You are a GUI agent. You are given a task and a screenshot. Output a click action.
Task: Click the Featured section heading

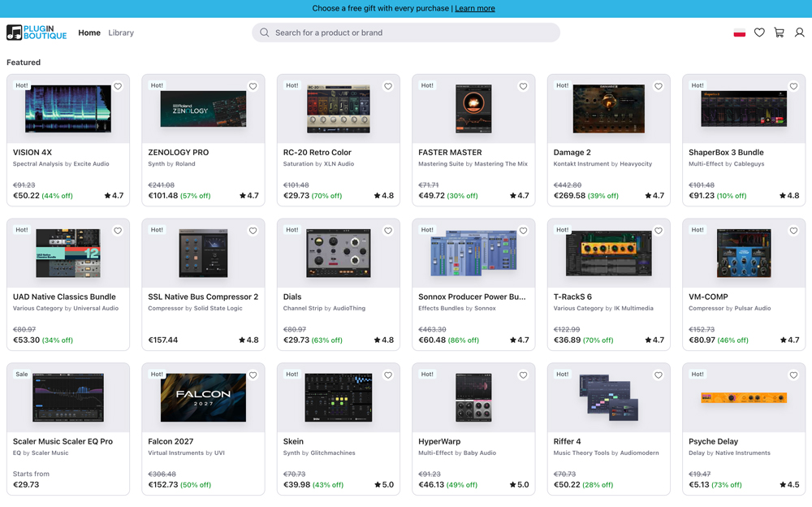click(x=24, y=63)
